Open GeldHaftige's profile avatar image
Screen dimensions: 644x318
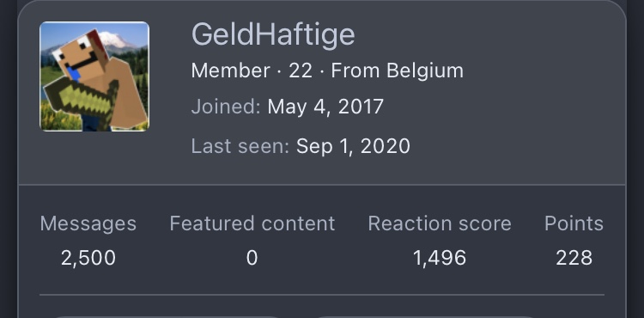tap(94, 76)
